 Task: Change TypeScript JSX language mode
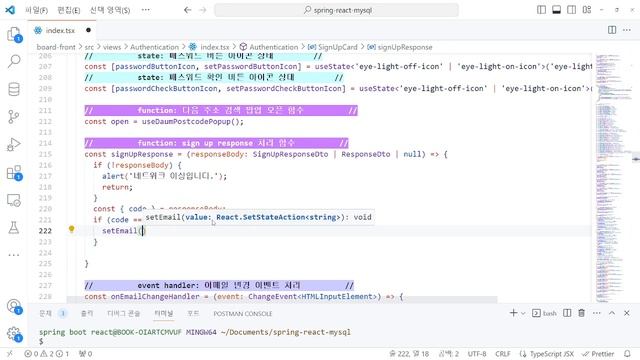point(547,354)
